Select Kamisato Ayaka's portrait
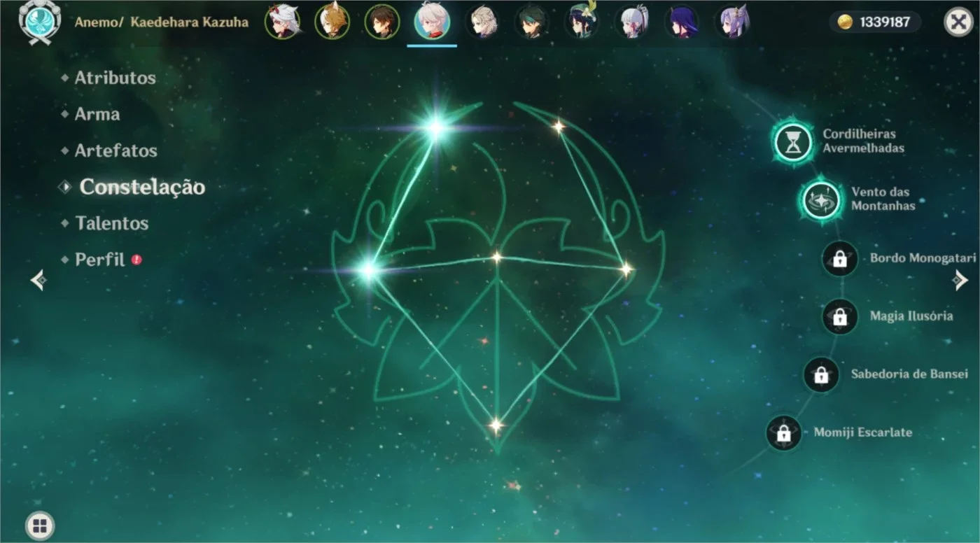 [x=632, y=22]
